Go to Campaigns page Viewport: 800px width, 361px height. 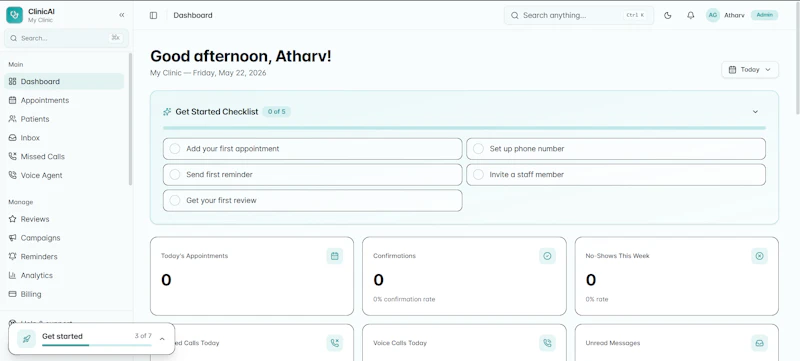click(x=64, y=238)
